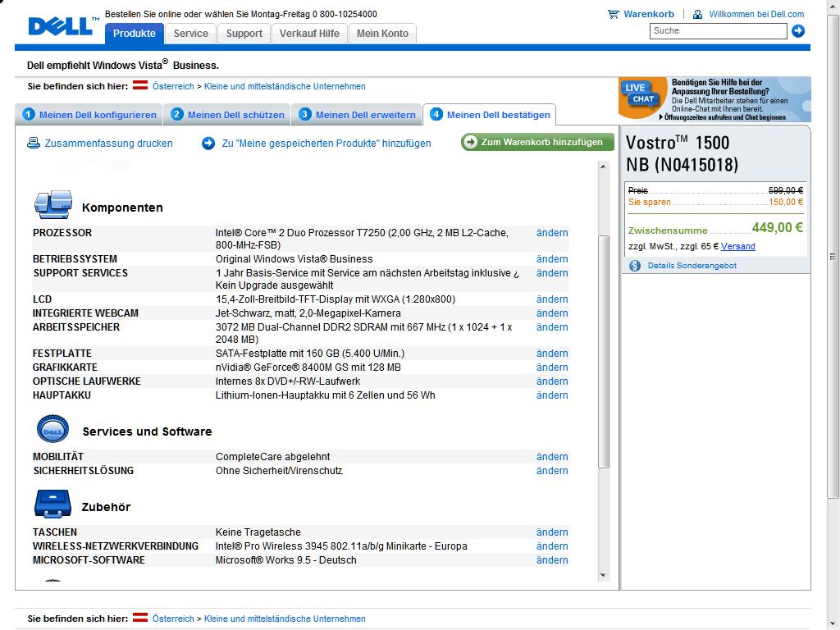840x630 pixels.
Task: Open Details Sonderangebot link
Action: pos(692,266)
